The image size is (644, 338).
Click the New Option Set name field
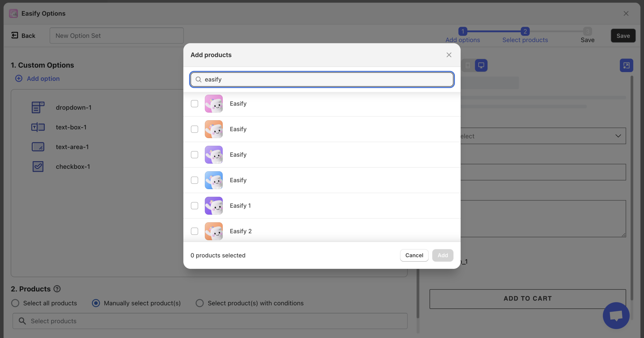point(116,36)
